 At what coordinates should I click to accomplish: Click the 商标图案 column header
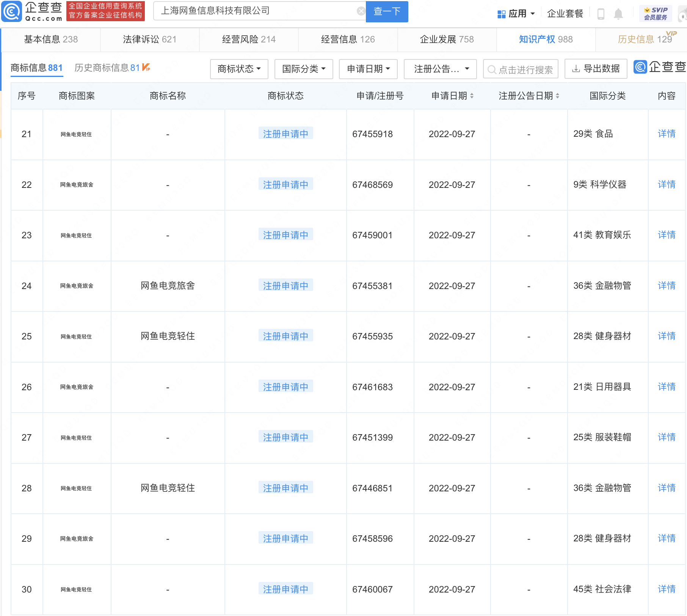click(77, 96)
